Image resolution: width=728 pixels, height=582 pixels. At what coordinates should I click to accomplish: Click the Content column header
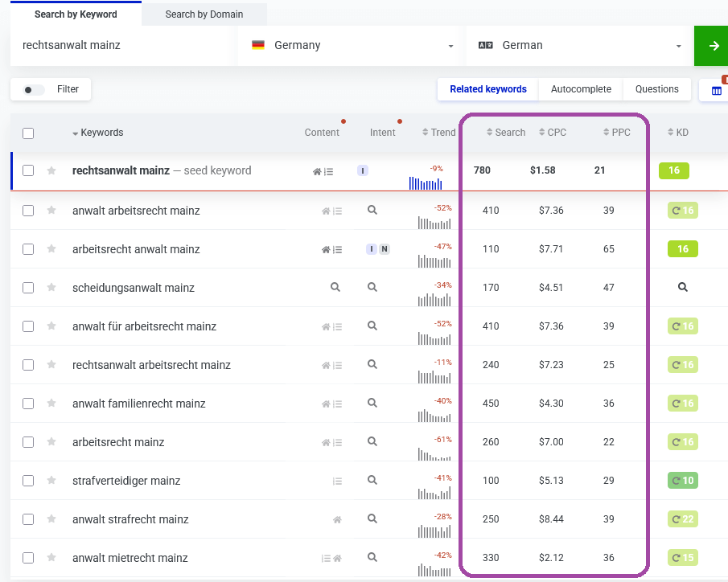tap(322, 133)
